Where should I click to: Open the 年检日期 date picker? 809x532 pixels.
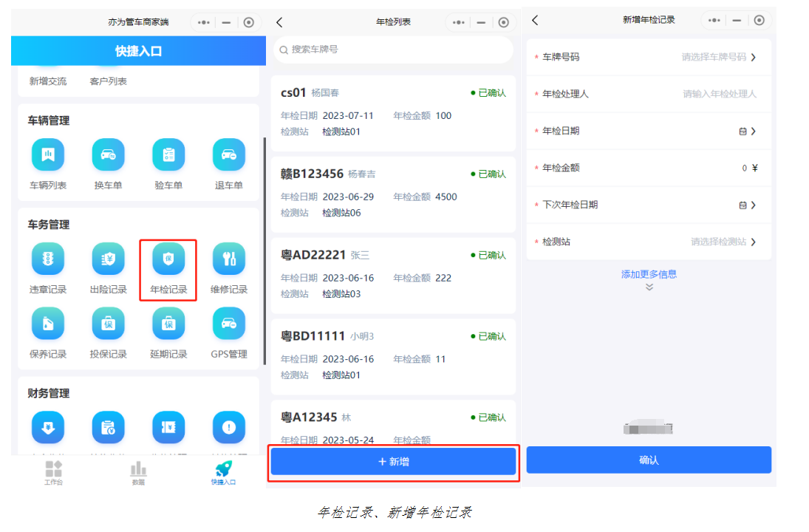pos(747,131)
